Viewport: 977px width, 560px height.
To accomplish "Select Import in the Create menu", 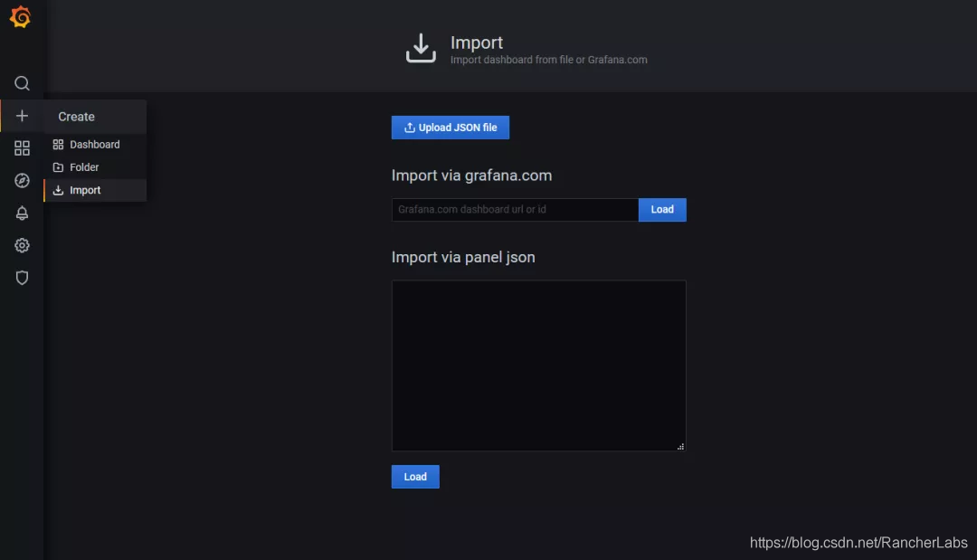I will point(95,191).
